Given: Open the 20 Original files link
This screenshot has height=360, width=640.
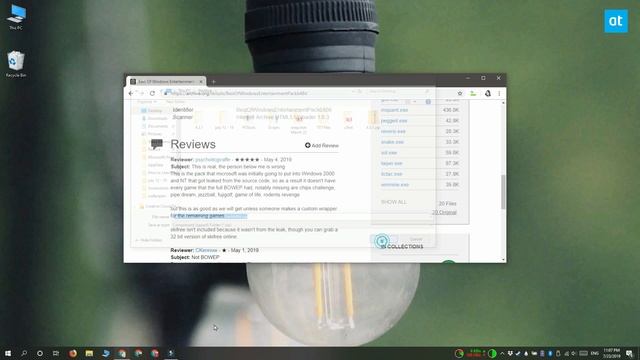Looking at the screenshot, I should [444, 212].
